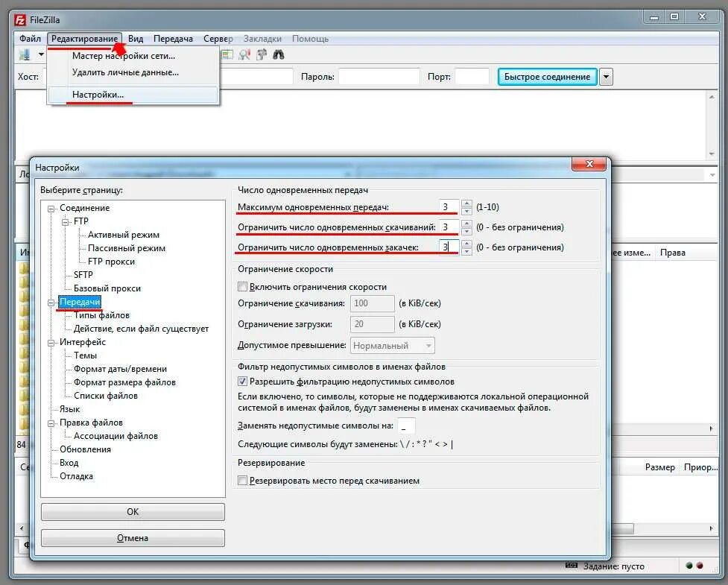The image size is (728, 585).
Task: Collapse the Передачи tree node
Action: [x=51, y=303]
